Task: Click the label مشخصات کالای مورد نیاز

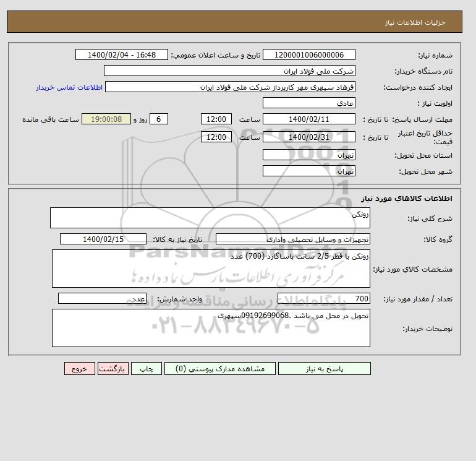Action: pos(413,269)
